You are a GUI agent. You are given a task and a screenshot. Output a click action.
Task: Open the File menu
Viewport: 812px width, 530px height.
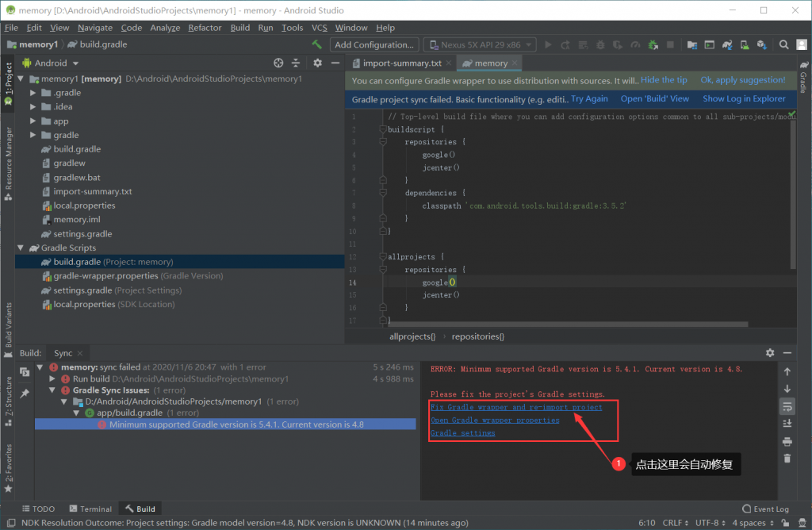(x=11, y=28)
